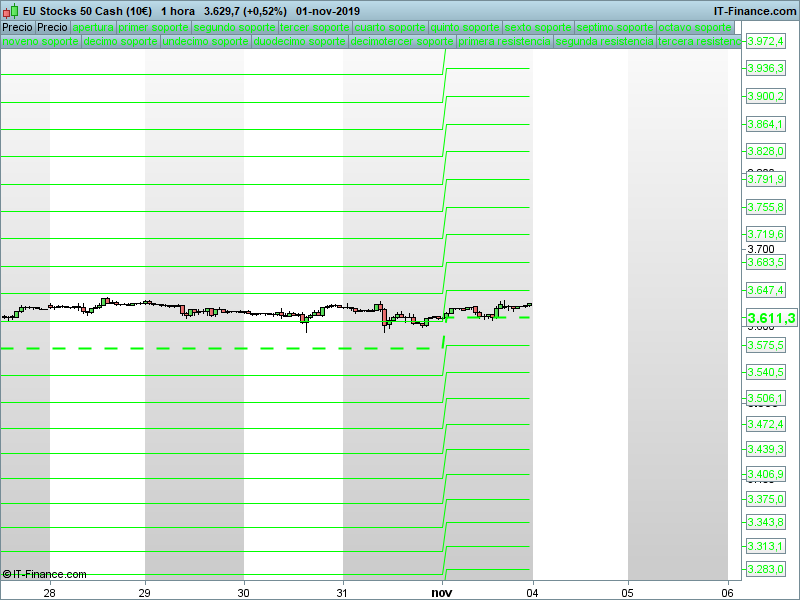Open the 'octavo soporte' label
Image resolution: width=800 pixels, height=600 pixels.
tap(695, 28)
